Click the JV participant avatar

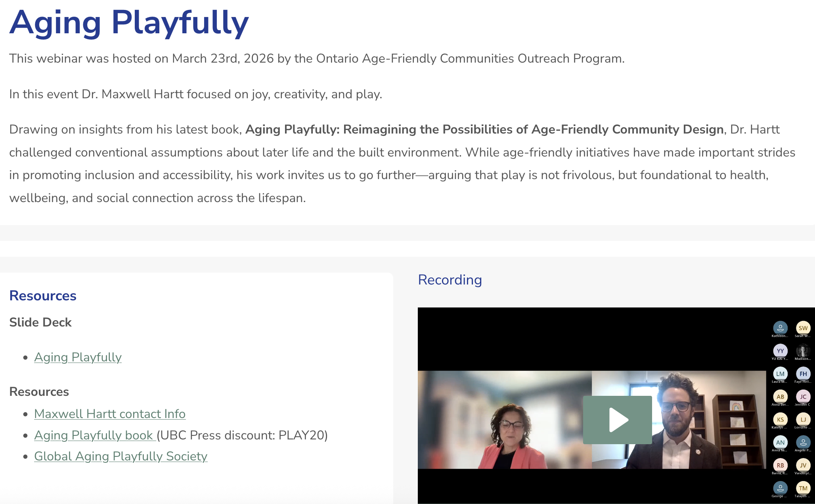click(x=803, y=465)
